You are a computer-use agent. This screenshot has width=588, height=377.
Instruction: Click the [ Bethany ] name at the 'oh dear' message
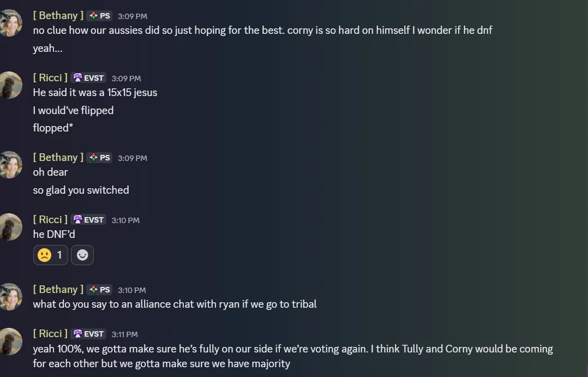click(x=58, y=157)
